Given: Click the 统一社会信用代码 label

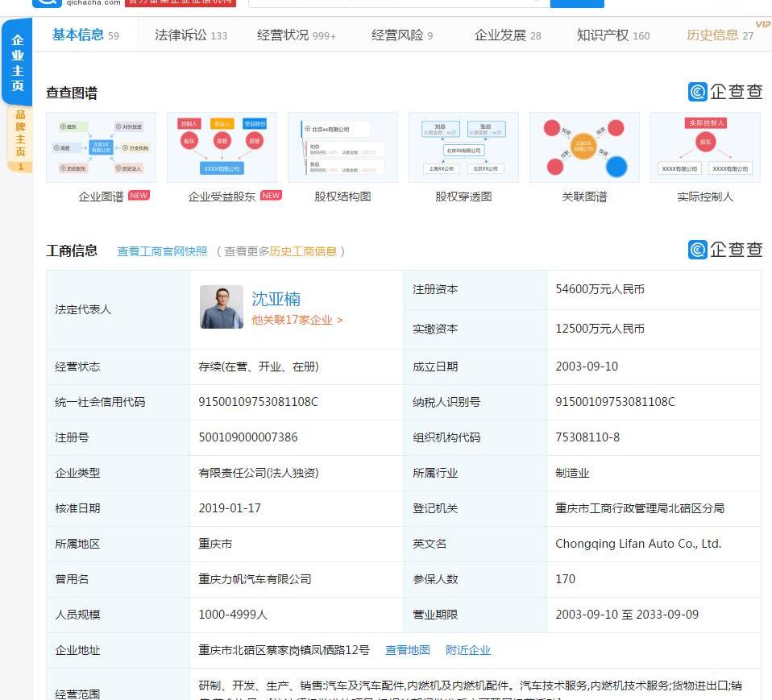Looking at the screenshot, I should point(100,402).
